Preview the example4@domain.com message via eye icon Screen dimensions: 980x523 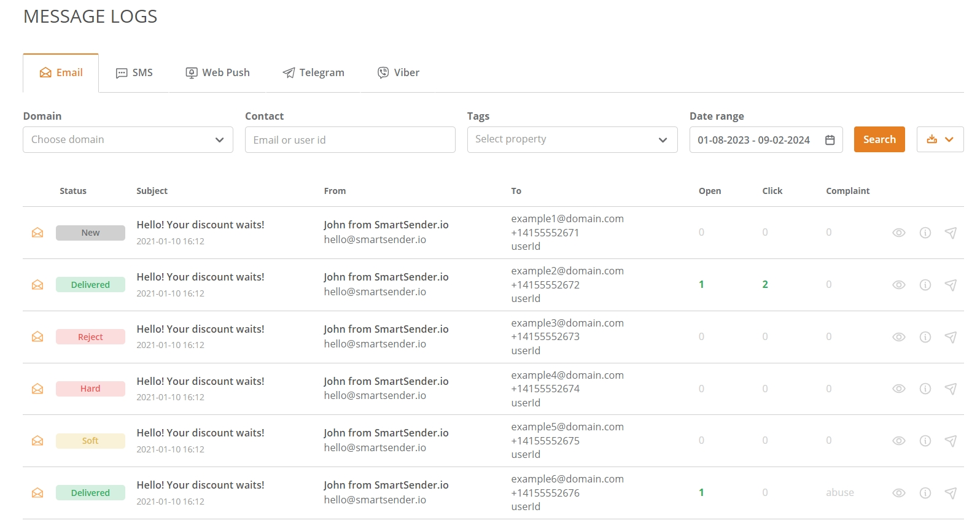[899, 389]
